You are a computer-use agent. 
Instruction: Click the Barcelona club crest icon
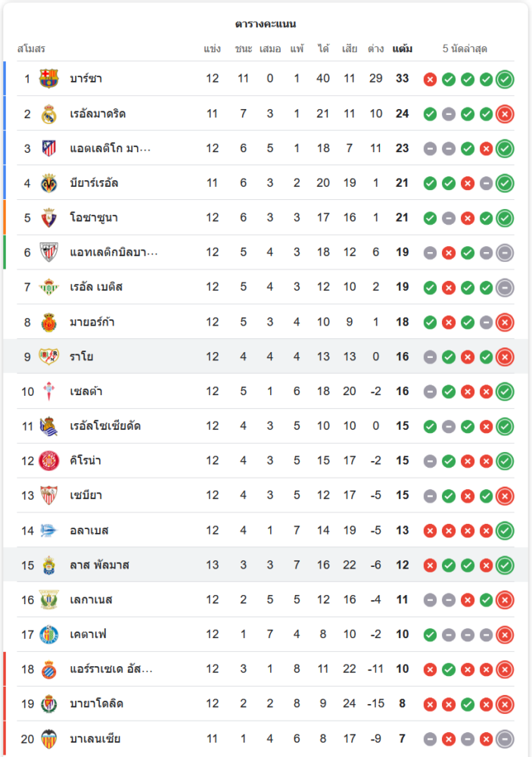click(x=48, y=79)
